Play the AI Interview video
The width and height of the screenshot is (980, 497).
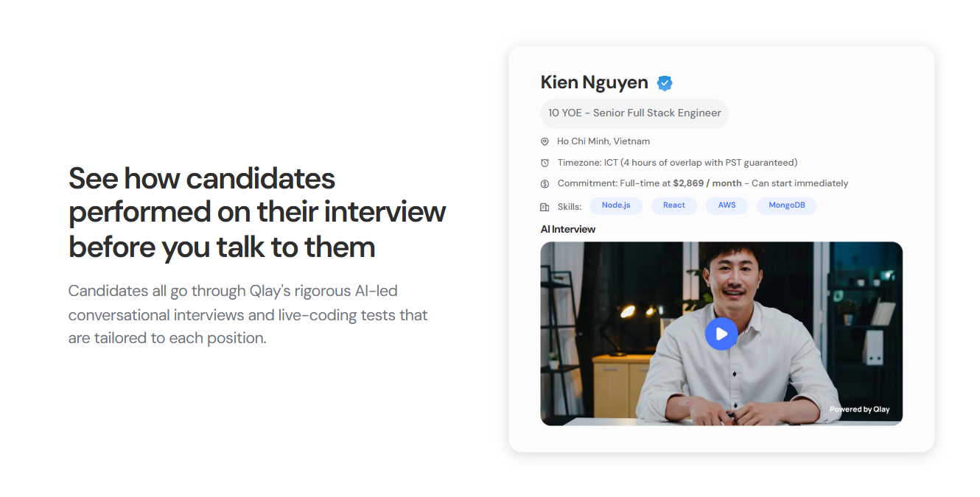pyautogui.click(x=721, y=334)
